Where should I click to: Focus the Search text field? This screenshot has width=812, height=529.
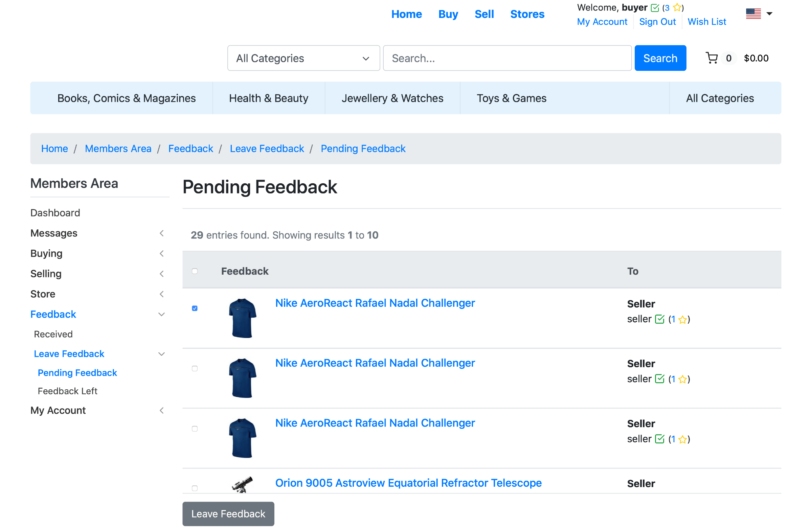507,58
